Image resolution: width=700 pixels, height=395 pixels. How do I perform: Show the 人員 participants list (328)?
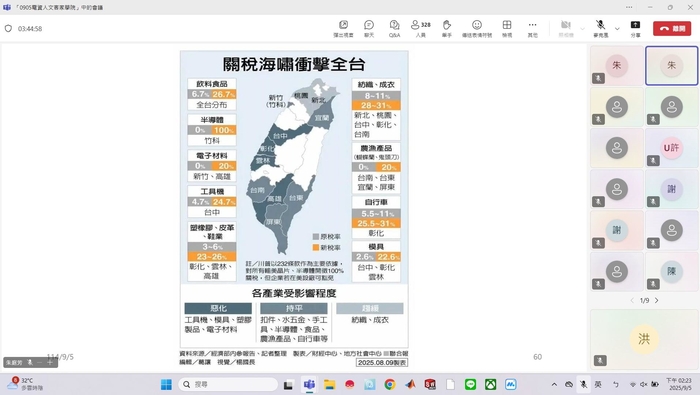coord(421,29)
